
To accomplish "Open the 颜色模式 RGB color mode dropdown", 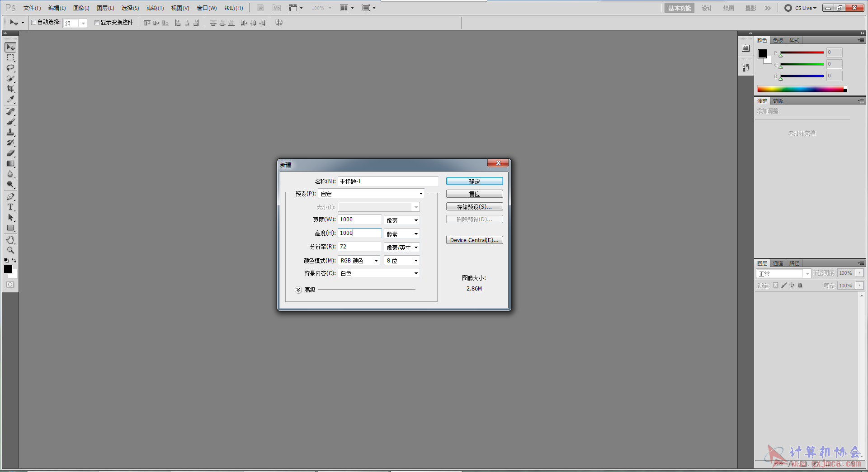I will coord(359,261).
